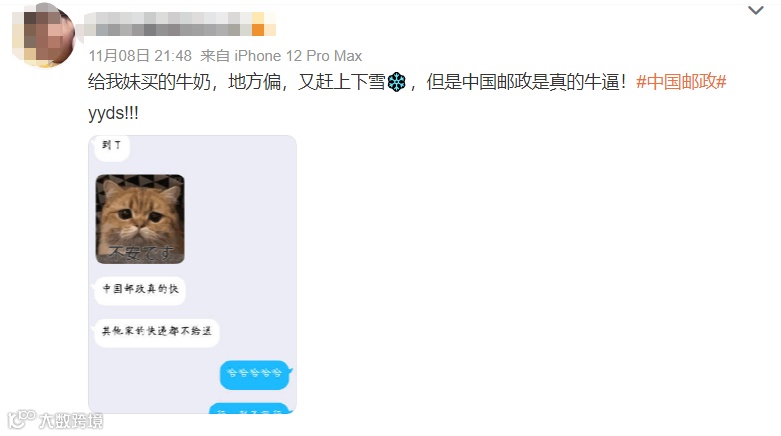This screenshot has height=436, width=781.
Task: Select the 中国邮政真的快 chat bubble
Action: coord(140,290)
